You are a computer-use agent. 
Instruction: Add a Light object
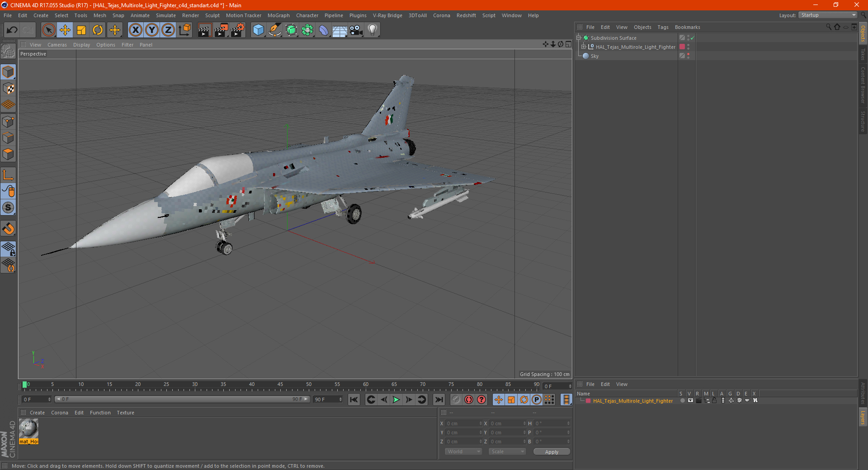pos(373,30)
